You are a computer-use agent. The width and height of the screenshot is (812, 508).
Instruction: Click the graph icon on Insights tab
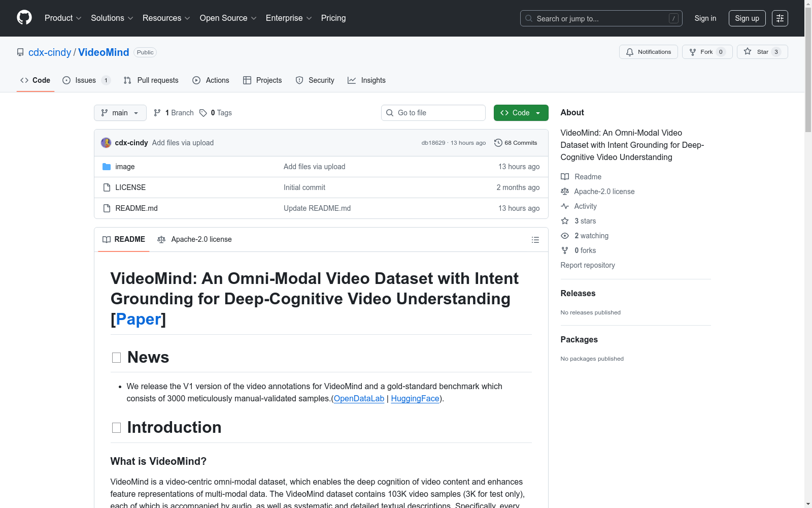(352, 80)
